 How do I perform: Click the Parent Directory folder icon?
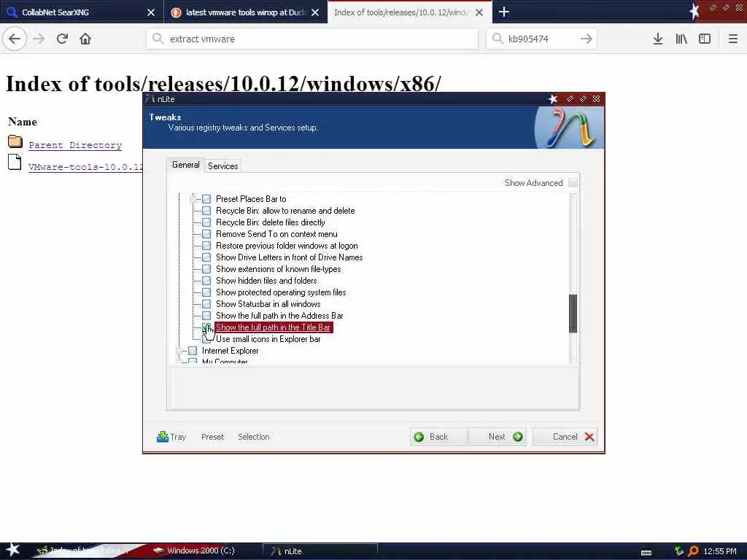pyautogui.click(x=15, y=141)
